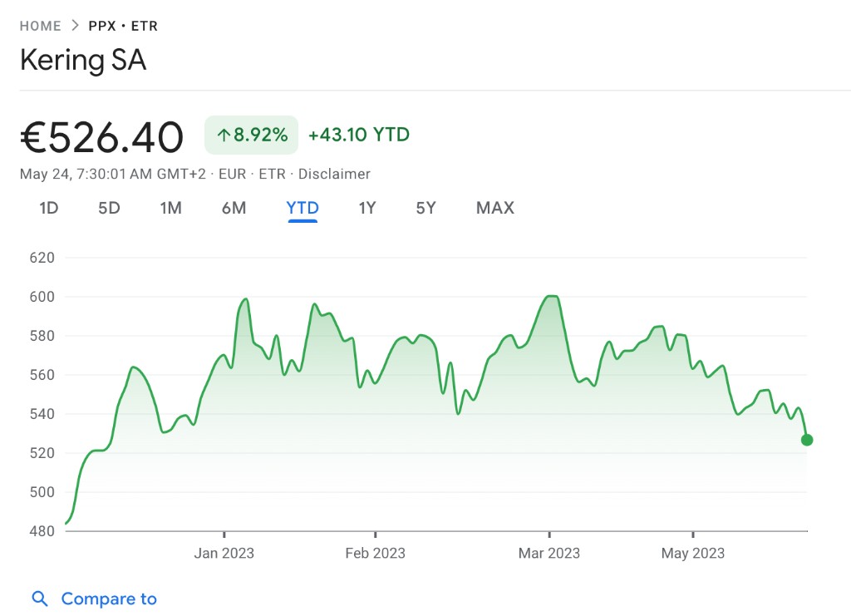Click the breadcrumb chevron after HOME
The height and width of the screenshot is (616, 851).
(75, 26)
